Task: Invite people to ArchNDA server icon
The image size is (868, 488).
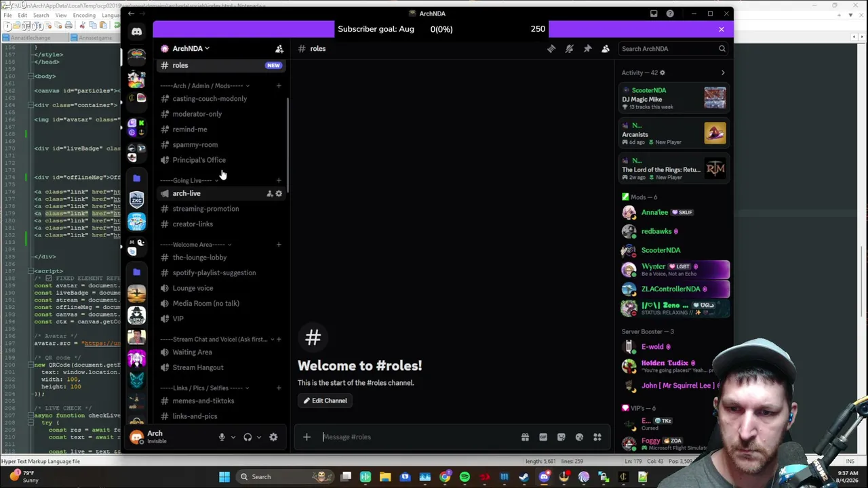Action: click(279, 49)
